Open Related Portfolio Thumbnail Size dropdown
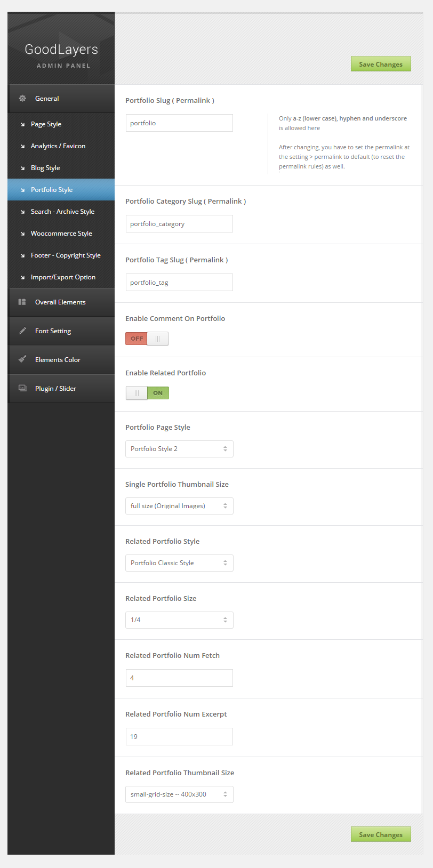Image resolution: width=433 pixels, height=868 pixels. pyautogui.click(x=179, y=794)
